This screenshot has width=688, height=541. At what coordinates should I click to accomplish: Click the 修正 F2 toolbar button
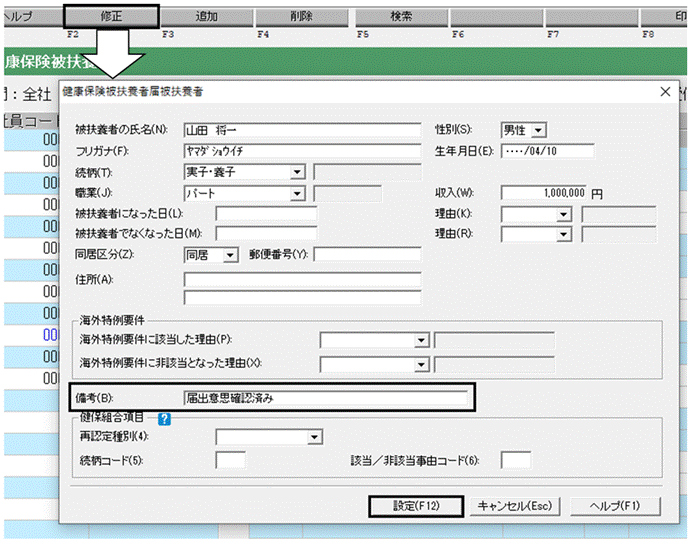[x=111, y=17]
